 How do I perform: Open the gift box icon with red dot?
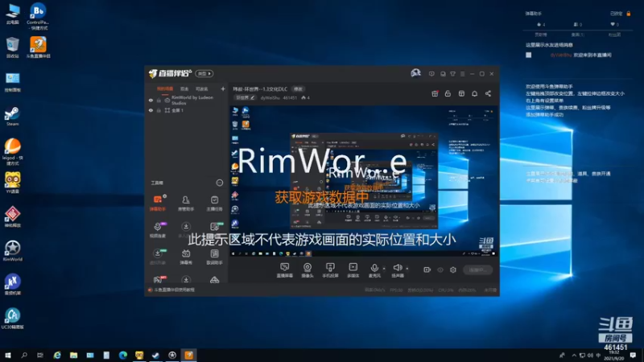[435, 93]
